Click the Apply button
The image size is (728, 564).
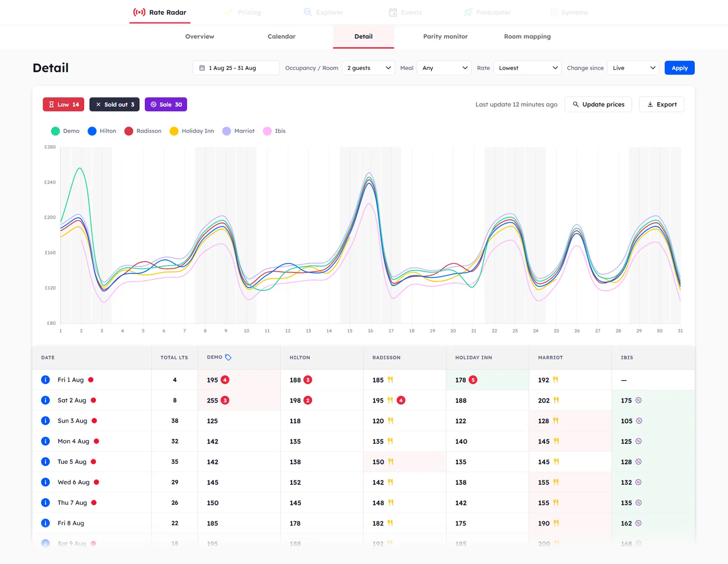679,68
